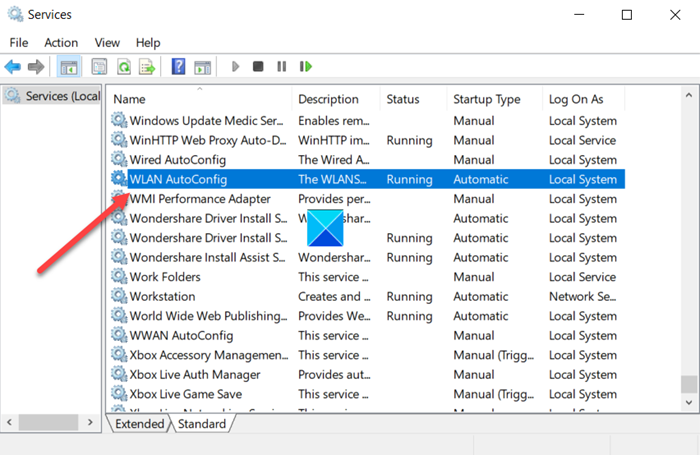Screen dimensions: 700x455
Task: Click the Forward arrow toolbar icon
Action: (x=36, y=67)
